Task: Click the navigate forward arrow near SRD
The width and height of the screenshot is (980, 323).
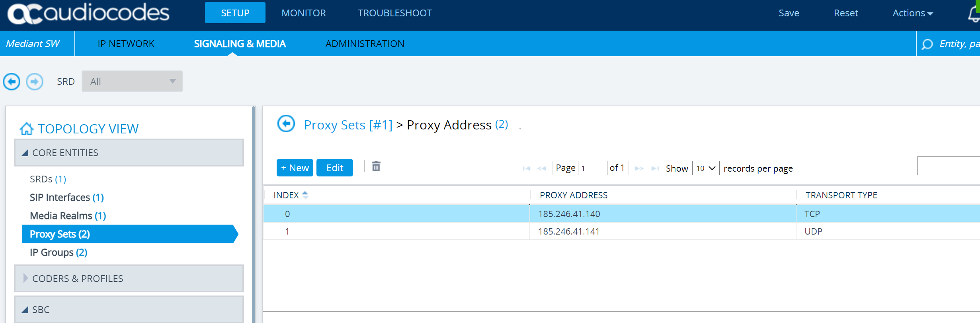Action: tap(35, 82)
